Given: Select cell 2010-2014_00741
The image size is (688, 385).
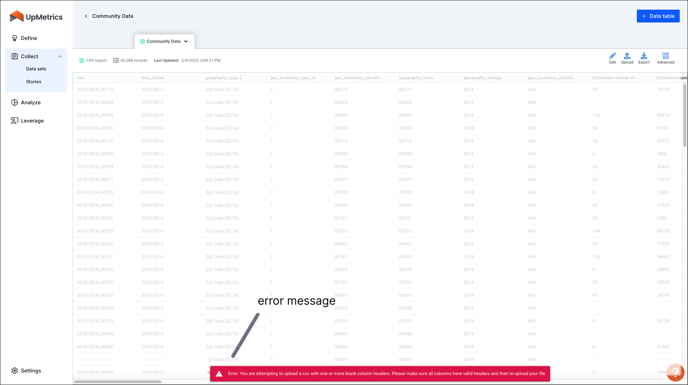Looking at the screenshot, I should coord(95,218).
